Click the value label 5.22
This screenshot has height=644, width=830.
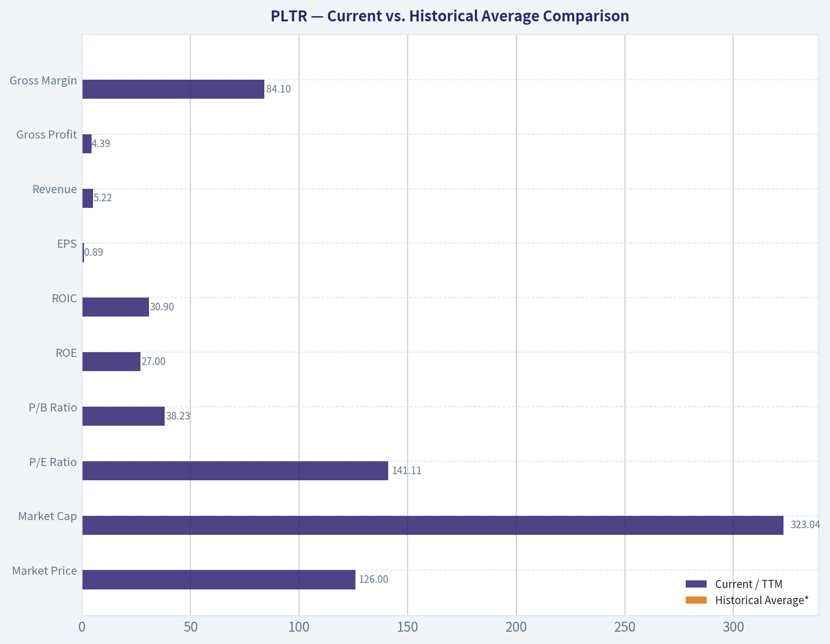click(103, 198)
